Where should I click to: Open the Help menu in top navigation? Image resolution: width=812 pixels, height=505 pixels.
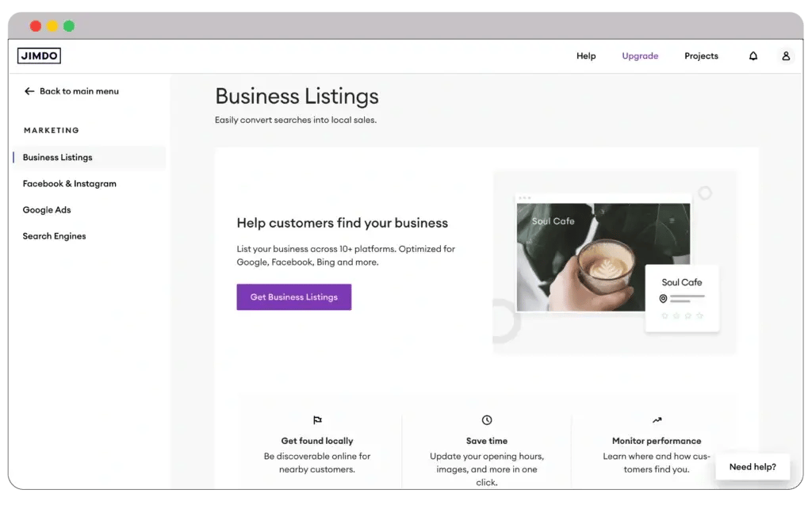coord(586,56)
